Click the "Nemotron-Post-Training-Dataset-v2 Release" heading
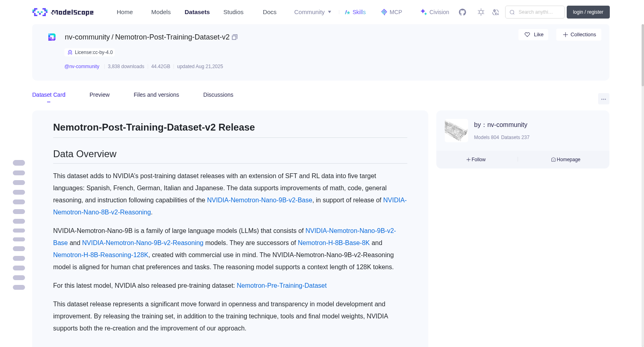Viewport: 644px width, 347px height. pos(154,127)
